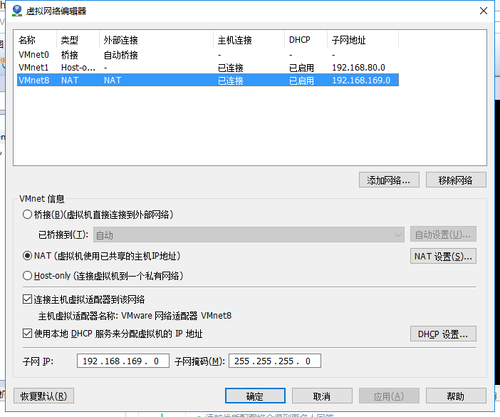Select the VMnet0 row

pos(208,55)
